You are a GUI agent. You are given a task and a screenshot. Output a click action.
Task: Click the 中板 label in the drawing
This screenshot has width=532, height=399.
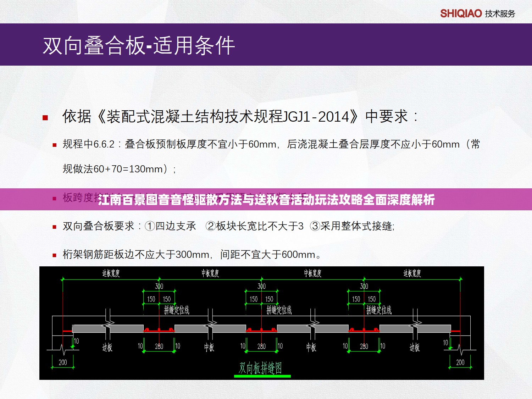coord(210,346)
